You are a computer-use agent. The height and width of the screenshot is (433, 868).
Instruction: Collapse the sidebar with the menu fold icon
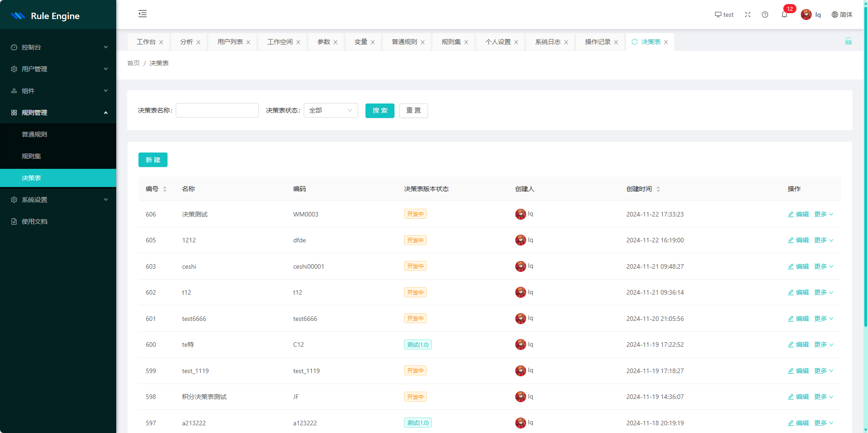coord(143,14)
